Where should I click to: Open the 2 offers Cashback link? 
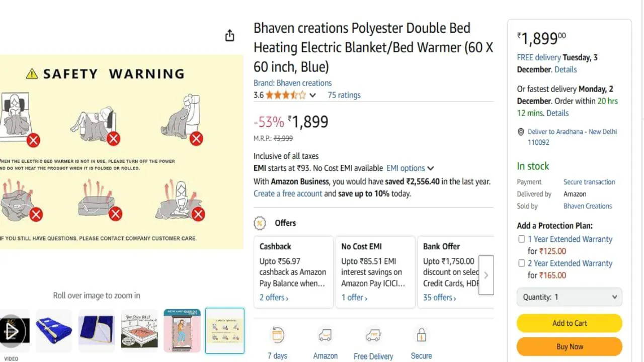(x=273, y=297)
